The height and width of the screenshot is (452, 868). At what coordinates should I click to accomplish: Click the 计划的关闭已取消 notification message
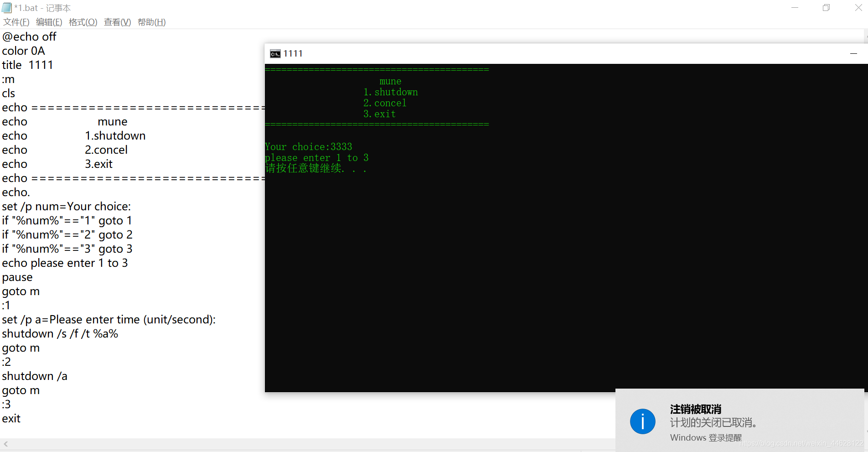point(713,423)
